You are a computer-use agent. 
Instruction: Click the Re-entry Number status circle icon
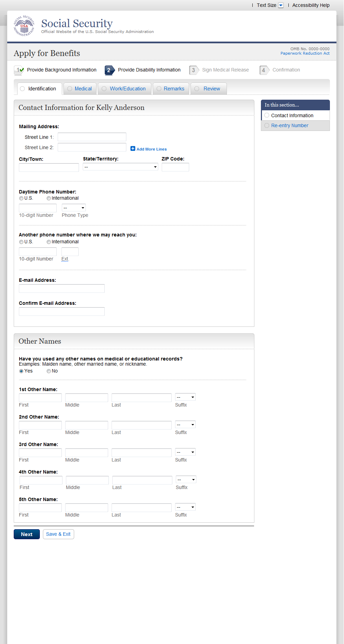tap(267, 125)
